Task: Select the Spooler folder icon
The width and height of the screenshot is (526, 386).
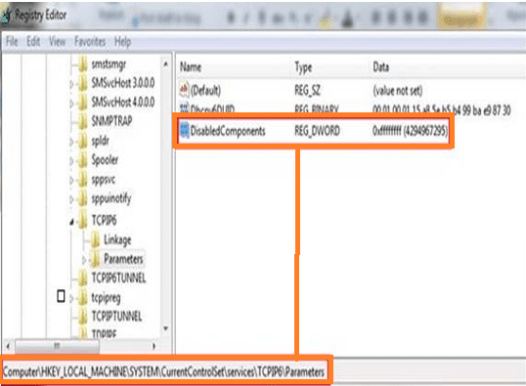Action: click(x=83, y=160)
